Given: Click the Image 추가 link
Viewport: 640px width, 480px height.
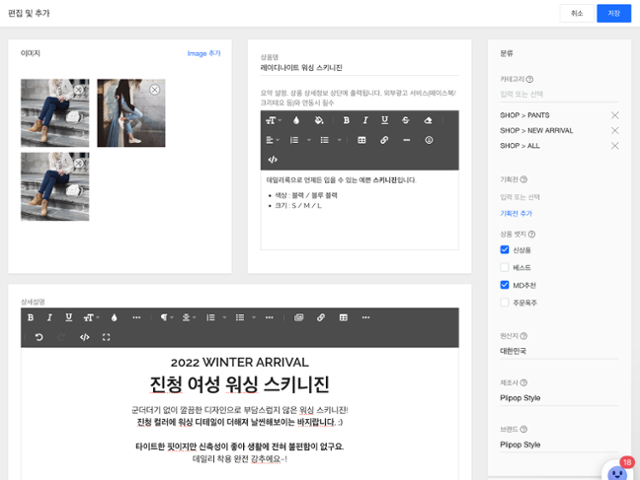Looking at the screenshot, I should click(204, 53).
